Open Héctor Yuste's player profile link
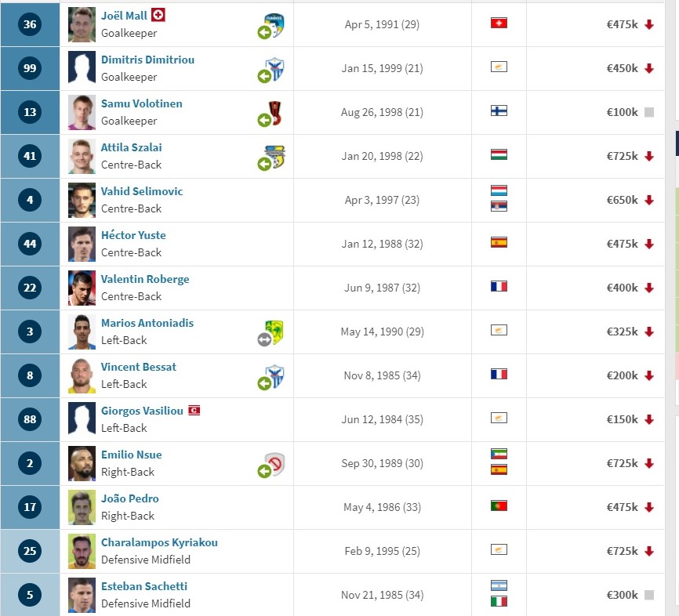The width and height of the screenshot is (679, 616). [133, 235]
